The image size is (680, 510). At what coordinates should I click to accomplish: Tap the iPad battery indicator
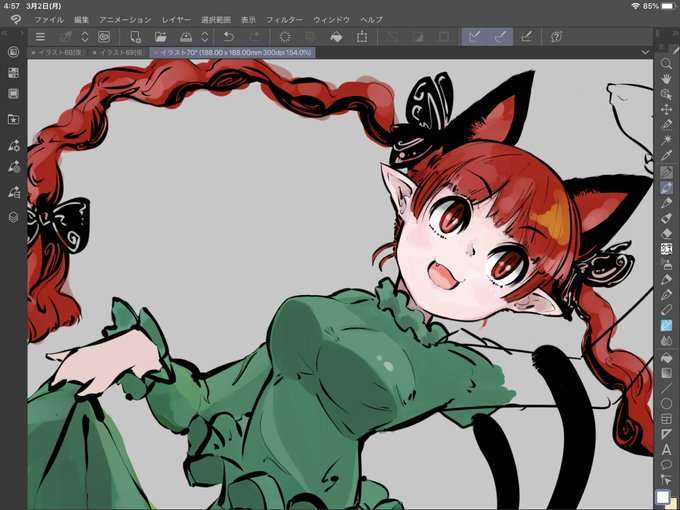669,6
